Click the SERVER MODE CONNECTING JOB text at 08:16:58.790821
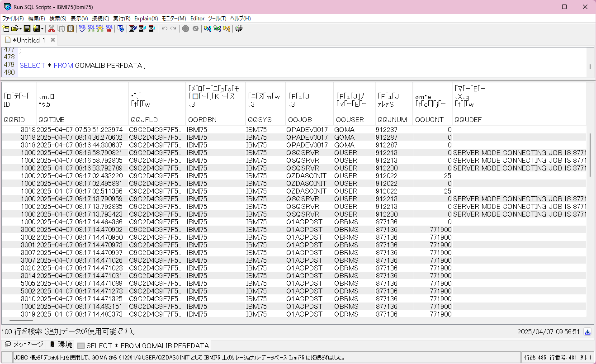Image resolution: width=596 pixels, height=364 pixels. (x=520, y=153)
